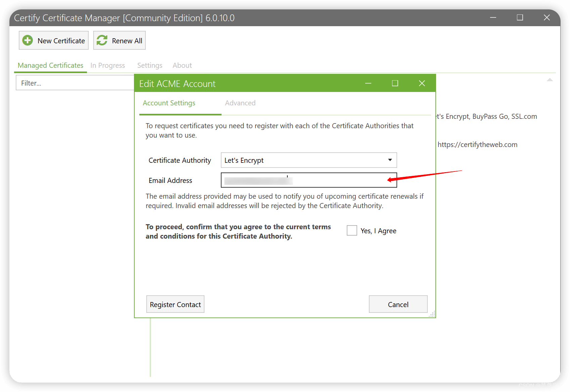570x392 pixels.
Task: Click the Register Contact button
Action: (175, 304)
